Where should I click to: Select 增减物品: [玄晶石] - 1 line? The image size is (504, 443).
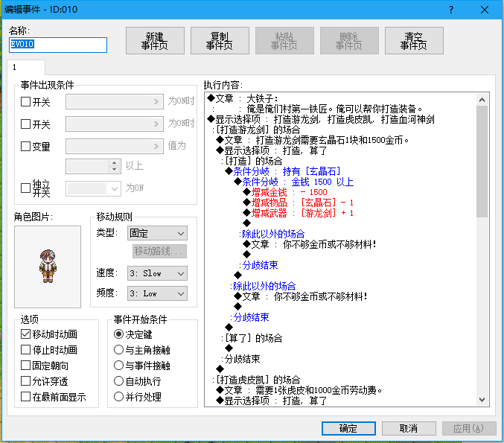pyautogui.click(x=299, y=203)
